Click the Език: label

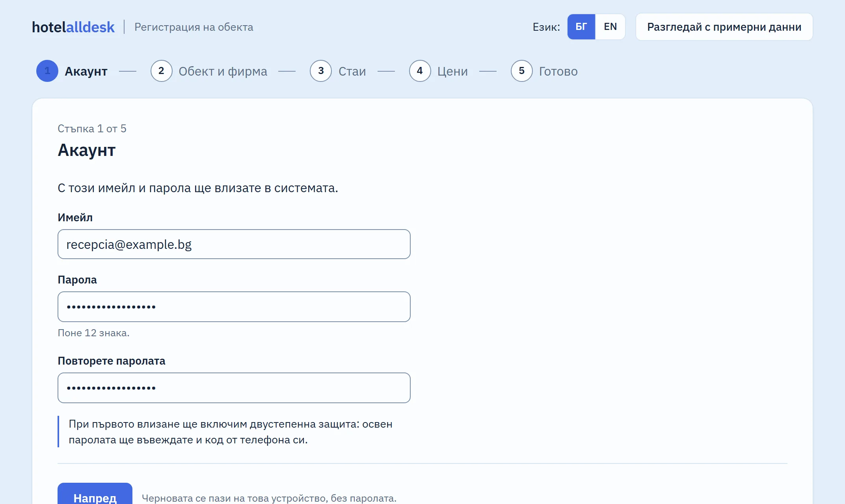[546, 27]
